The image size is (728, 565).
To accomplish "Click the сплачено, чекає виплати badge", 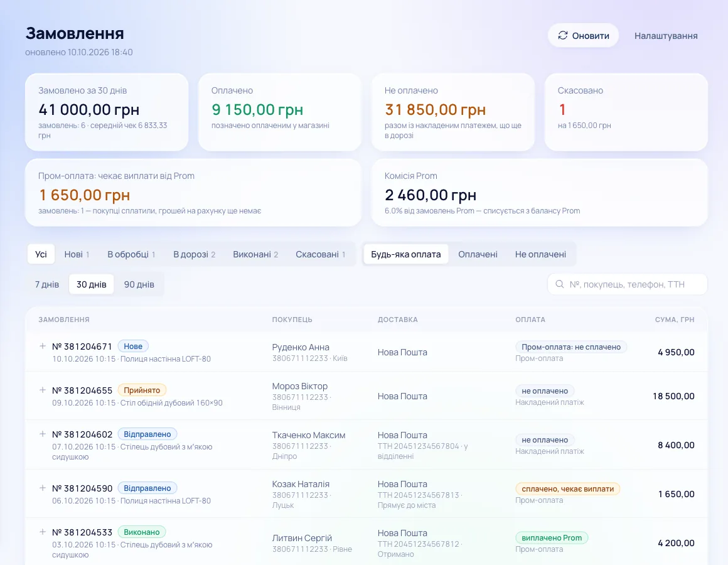I will (567, 488).
